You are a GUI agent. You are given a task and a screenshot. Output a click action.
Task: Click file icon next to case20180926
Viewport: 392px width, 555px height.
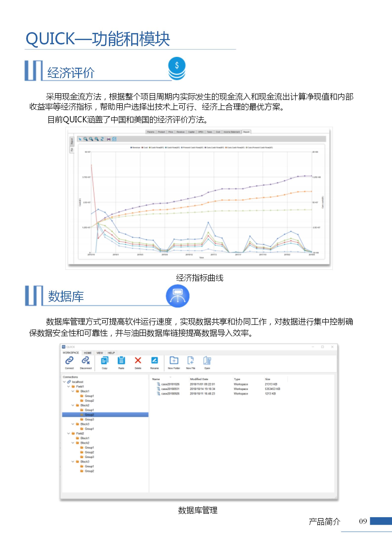(159, 394)
